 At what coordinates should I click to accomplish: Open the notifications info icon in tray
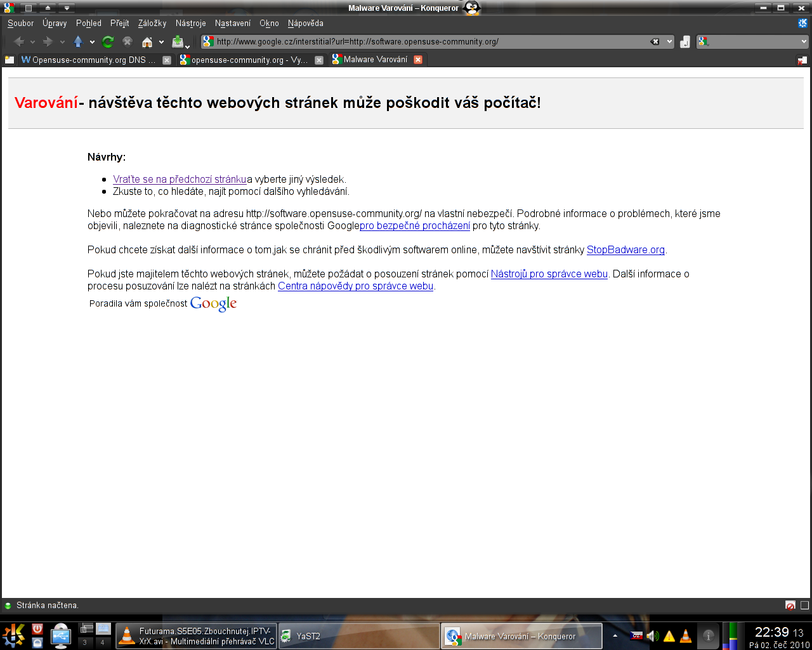click(x=708, y=635)
